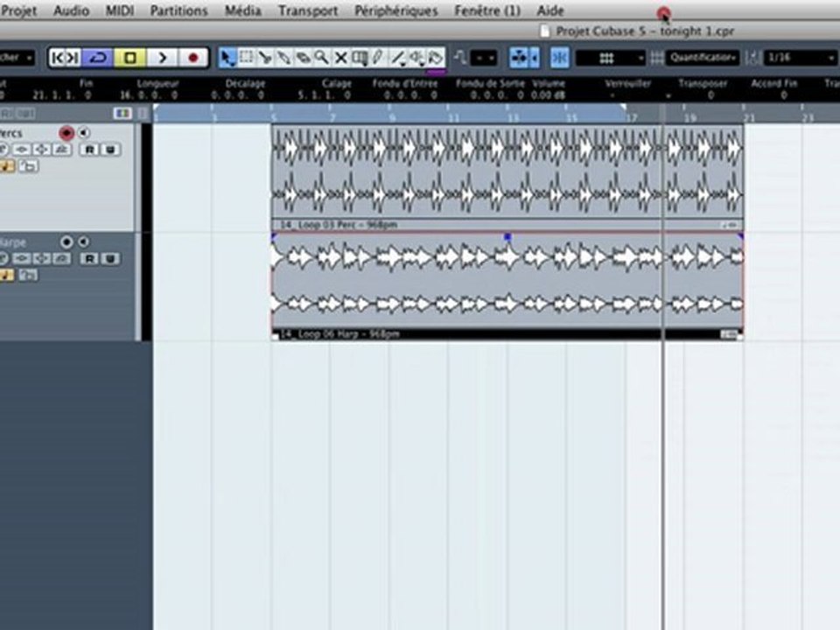Toggle Read automation on Percs track
The width and height of the screenshot is (840, 630).
click(x=89, y=150)
